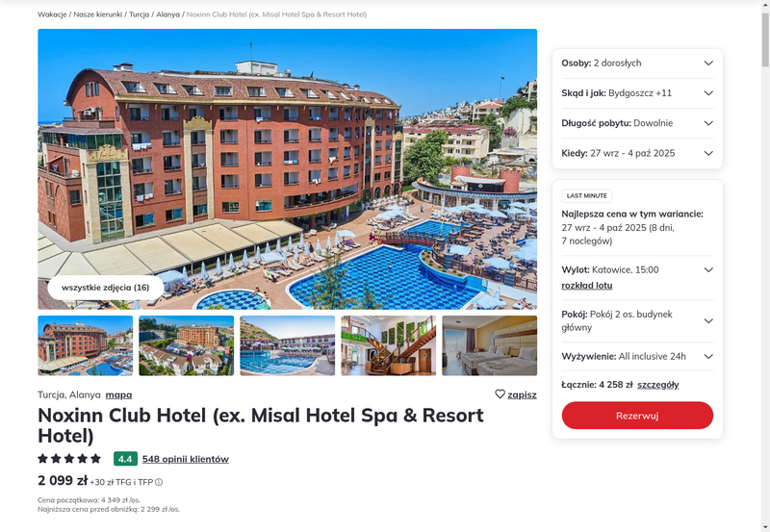
Task: Open the szczegóły price link
Action: [x=658, y=385]
